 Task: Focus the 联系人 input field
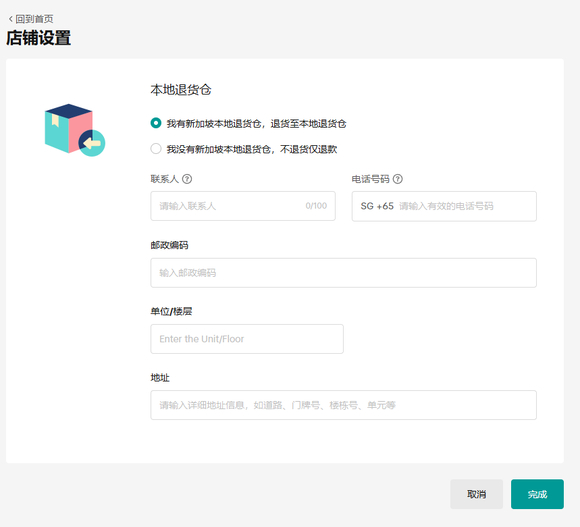[x=243, y=206]
